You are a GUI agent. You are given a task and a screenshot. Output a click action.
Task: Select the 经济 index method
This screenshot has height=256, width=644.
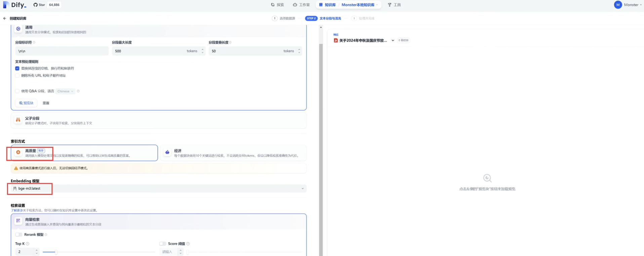tap(233, 153)
